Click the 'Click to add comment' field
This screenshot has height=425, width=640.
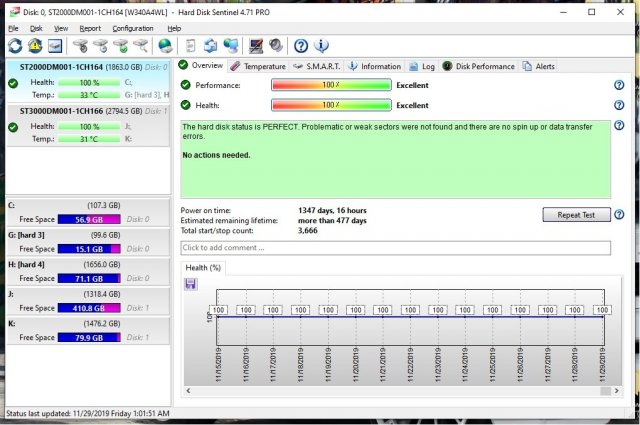[395, 248]
